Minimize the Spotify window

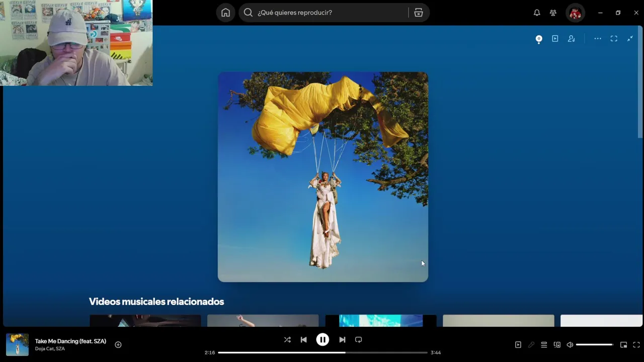point(600,13)
